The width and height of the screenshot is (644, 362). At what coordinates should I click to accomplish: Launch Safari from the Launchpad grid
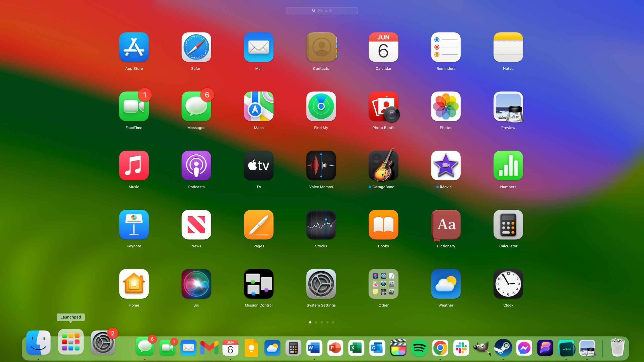pyautogui.click(x=196, y=47)
